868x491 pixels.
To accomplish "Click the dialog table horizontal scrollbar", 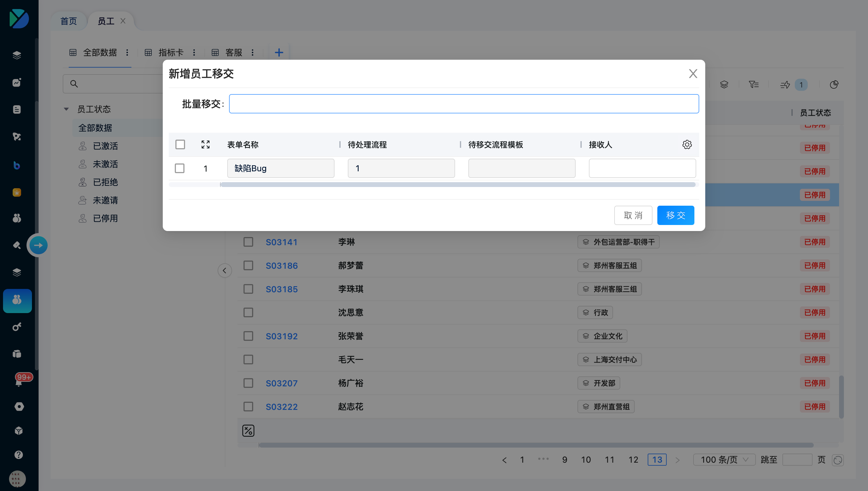I will (x=458, y=185).
